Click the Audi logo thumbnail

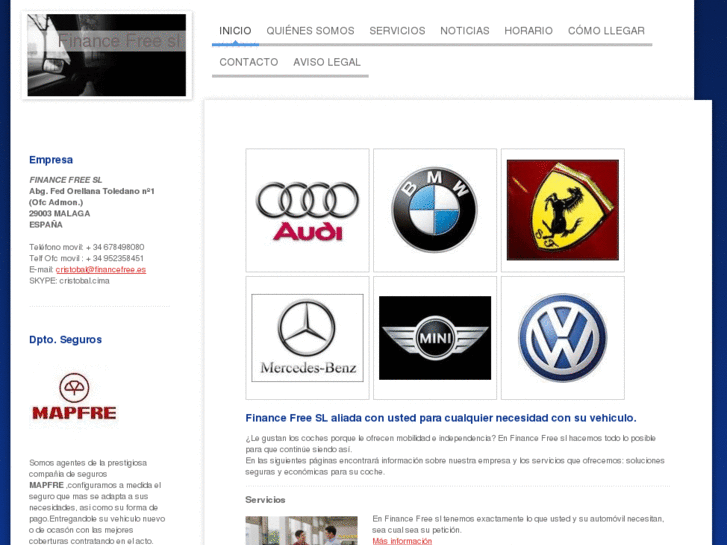pyautogui.click(x=307, y=210)
